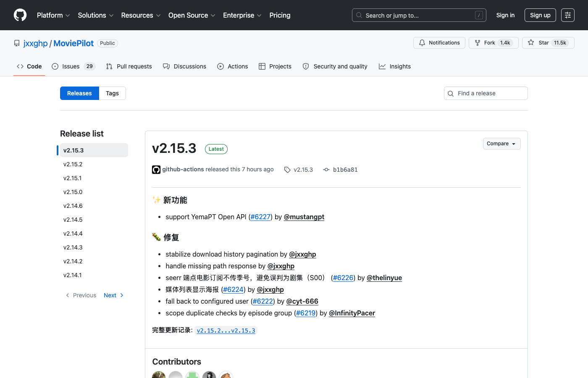
Task: Open pull request #6226 link
Action: coord(343,278)
